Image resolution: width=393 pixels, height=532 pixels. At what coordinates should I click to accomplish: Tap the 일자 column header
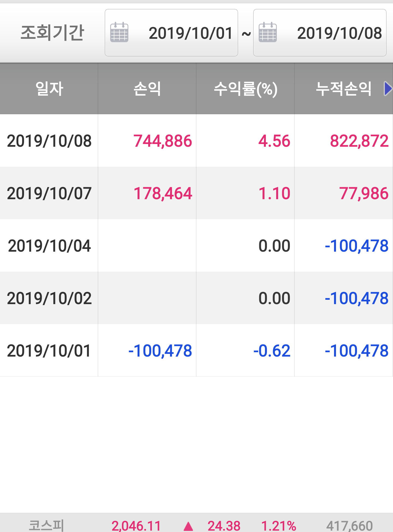(x=49, y=89)
